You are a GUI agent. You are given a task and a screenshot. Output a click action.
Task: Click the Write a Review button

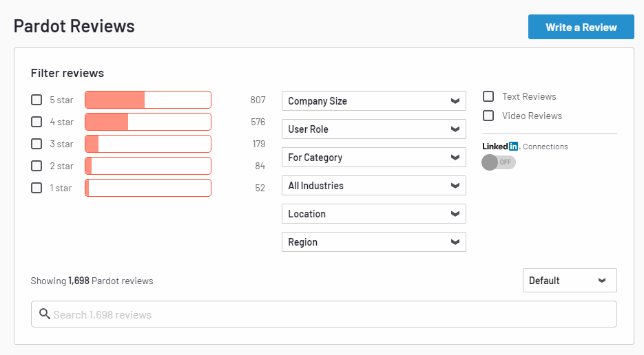coord(581,27)
